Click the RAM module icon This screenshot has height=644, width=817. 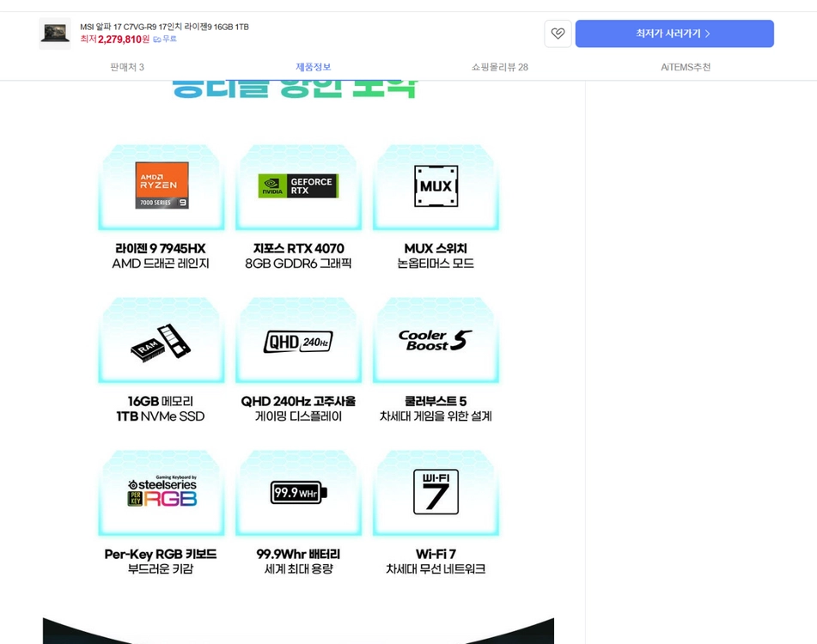[x=161, y=342]
